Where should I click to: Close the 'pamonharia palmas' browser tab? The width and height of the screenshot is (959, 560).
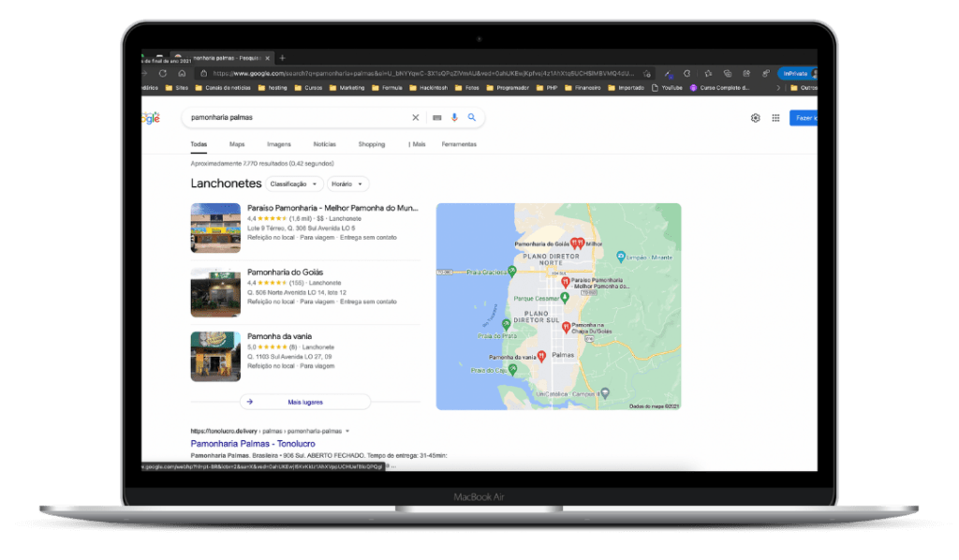267,58
